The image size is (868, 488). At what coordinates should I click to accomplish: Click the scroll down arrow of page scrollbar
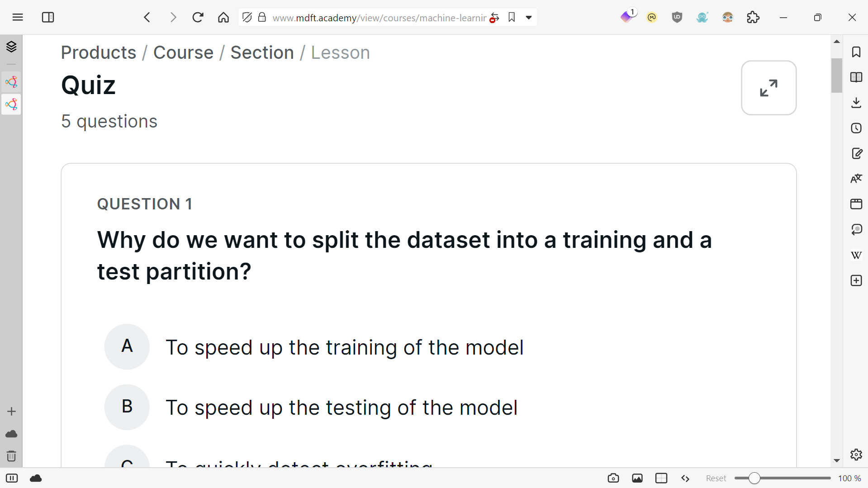(836, 460)
